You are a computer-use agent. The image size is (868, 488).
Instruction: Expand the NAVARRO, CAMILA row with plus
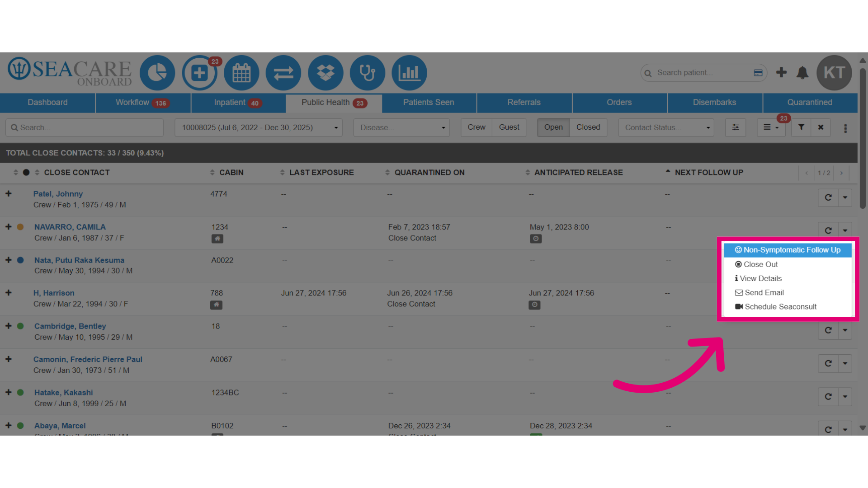point(9,226)
